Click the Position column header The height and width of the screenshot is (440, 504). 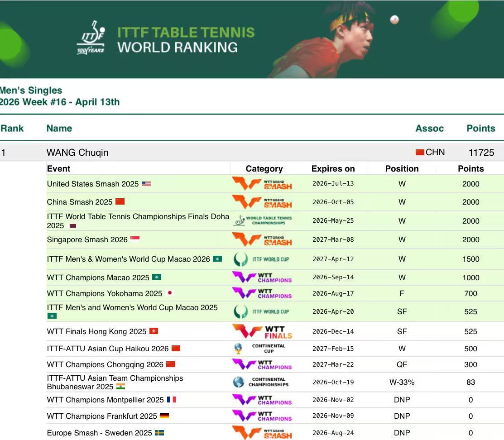(402, 168)
